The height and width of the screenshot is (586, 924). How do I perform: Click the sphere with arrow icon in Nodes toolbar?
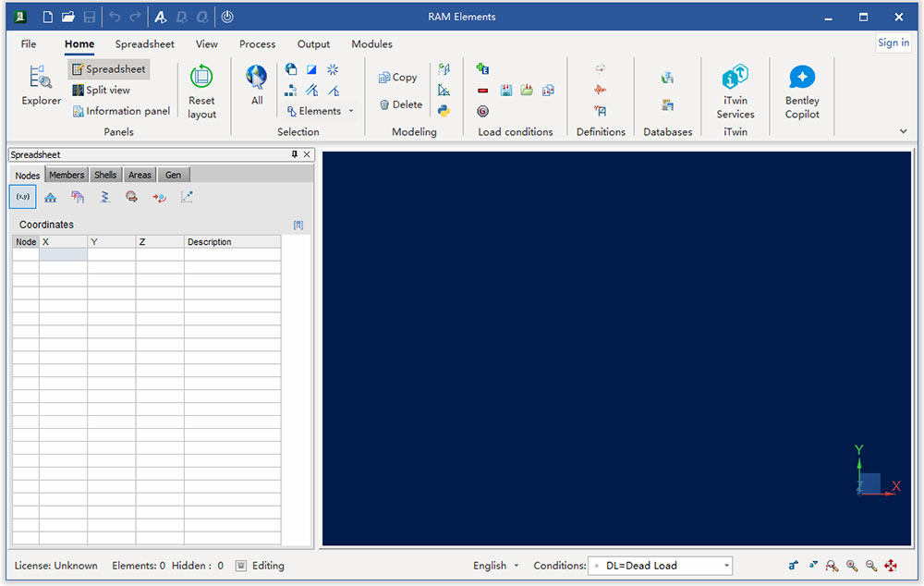point(131,197)
